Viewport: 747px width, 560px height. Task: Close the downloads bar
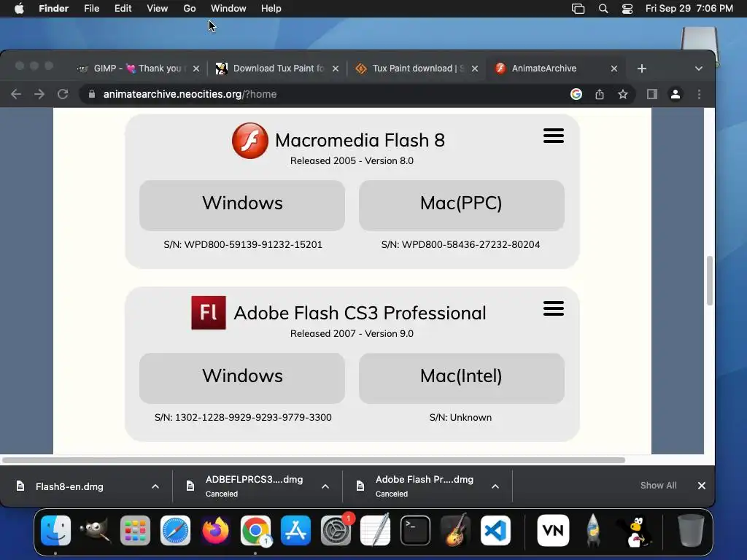[x=701, y=486]
